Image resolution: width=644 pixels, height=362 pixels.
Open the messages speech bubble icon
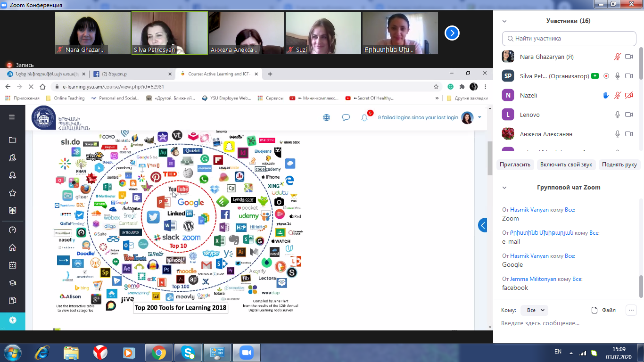pos(346,117)
